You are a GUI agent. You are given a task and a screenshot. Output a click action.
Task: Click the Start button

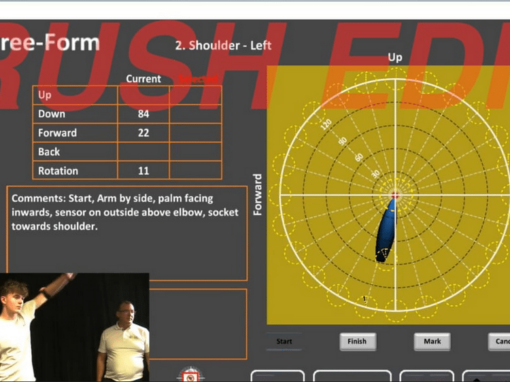pyautogui.click(x=284, y=341)
